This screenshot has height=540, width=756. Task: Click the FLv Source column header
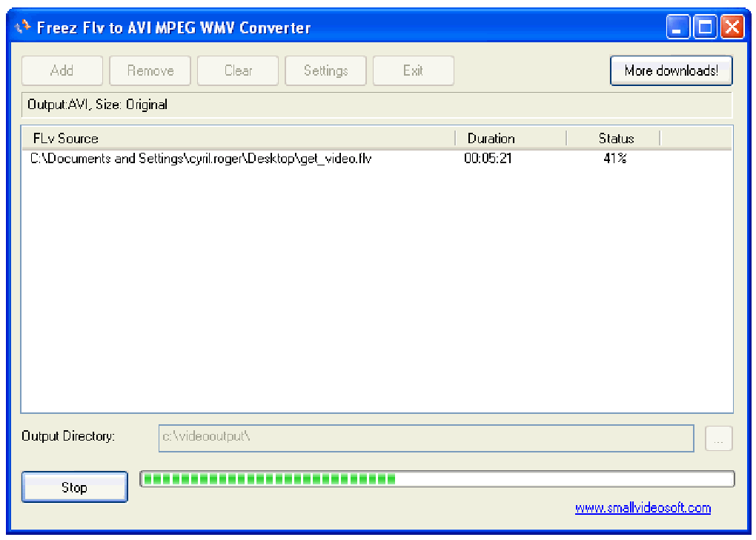239,139
